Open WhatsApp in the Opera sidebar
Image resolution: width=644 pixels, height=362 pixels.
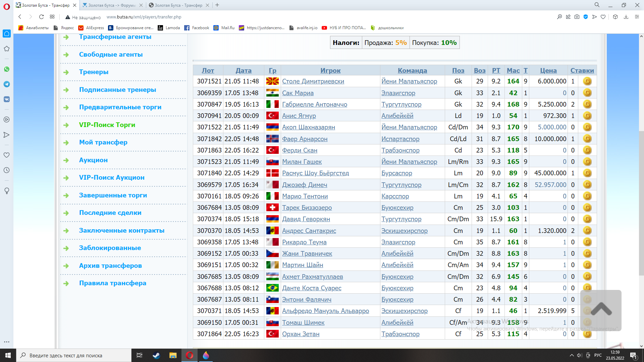coord(6,69)
